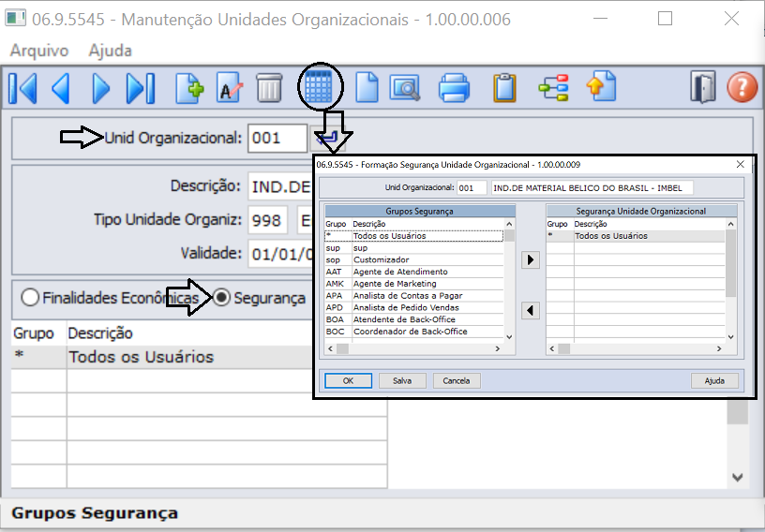Select 'Analista de Contas a Pagar' row

coord(413,295)
